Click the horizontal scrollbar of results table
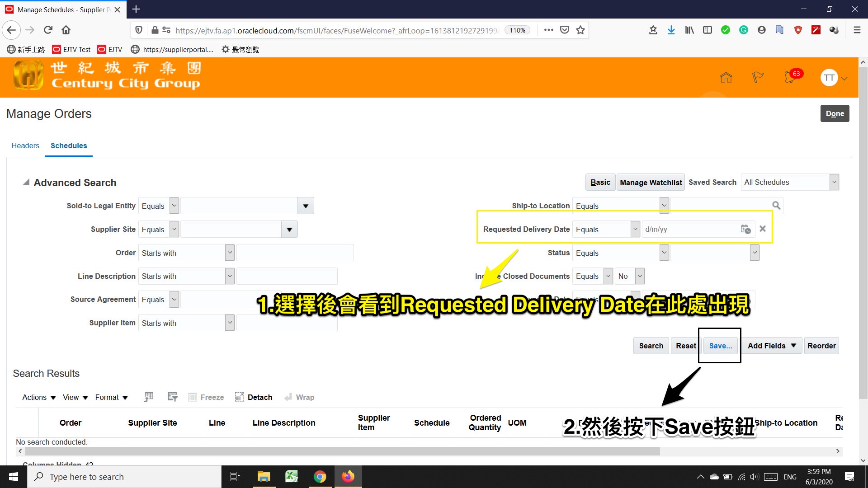 click(343, 451)
